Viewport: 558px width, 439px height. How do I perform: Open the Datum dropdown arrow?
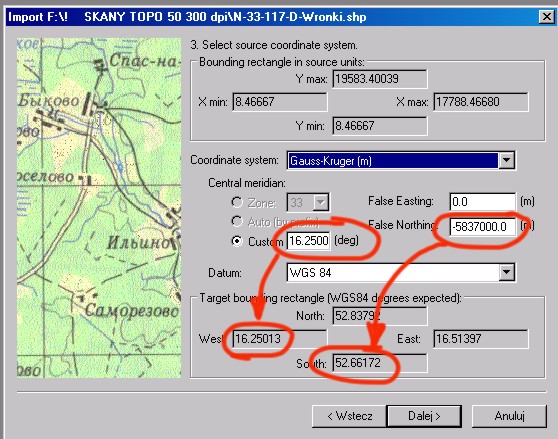click(506, 273)
